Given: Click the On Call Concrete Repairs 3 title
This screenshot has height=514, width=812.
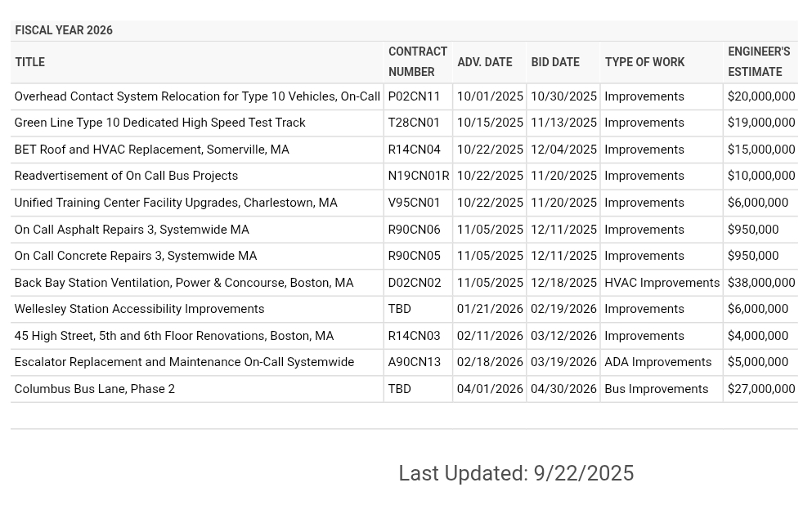Looking at the screenshot, I should (x=136, y=256).
